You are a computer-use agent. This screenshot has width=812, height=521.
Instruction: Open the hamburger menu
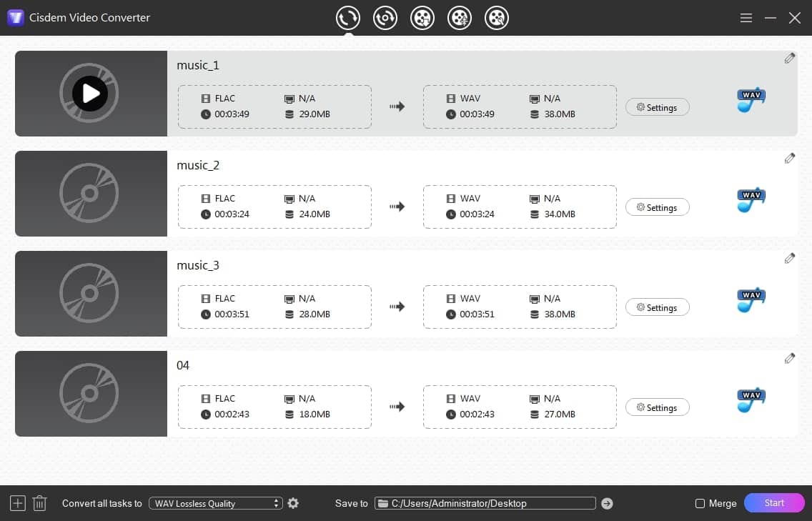(x=746, y=18)
